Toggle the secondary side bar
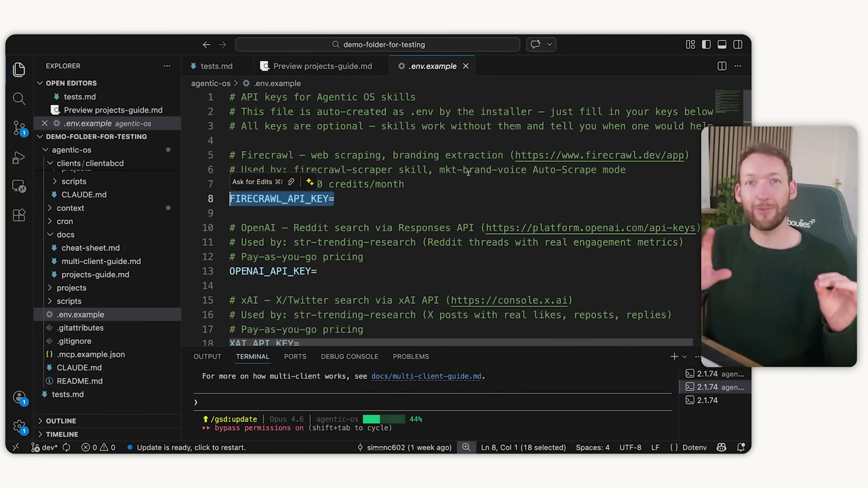 (738, 44)
